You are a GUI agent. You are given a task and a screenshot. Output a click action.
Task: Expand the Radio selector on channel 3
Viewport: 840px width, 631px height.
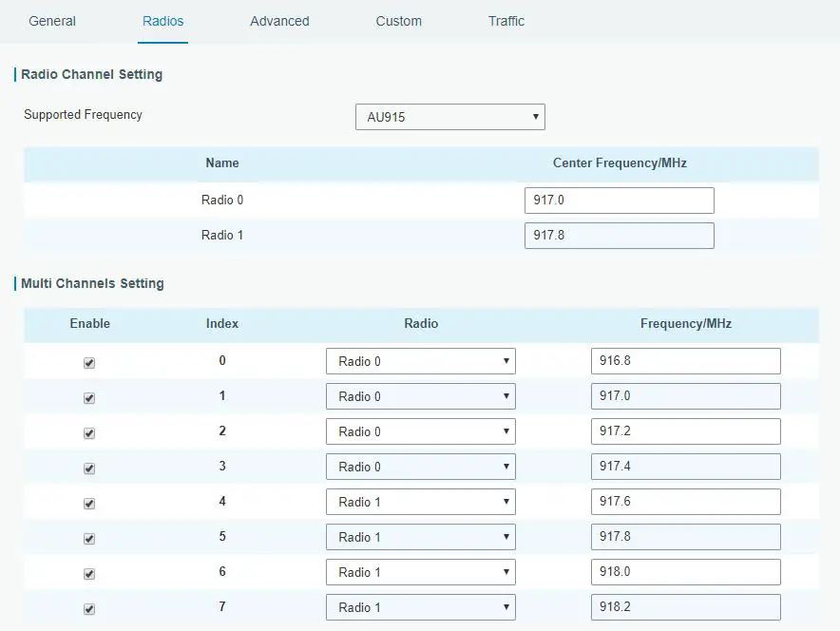(x=420, y=466)
